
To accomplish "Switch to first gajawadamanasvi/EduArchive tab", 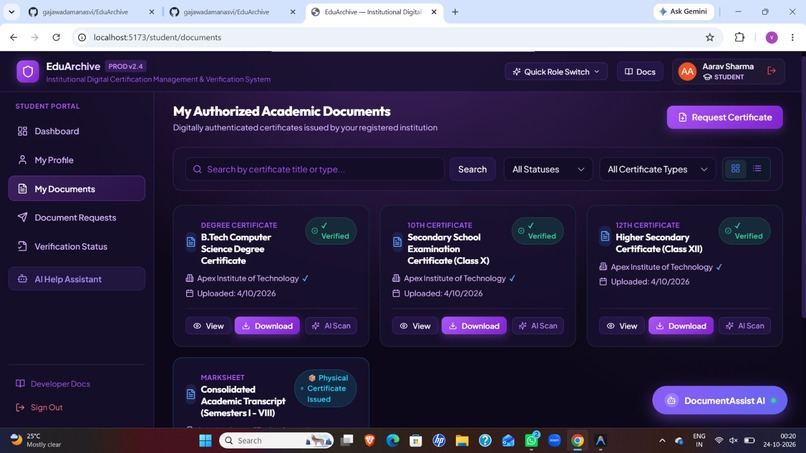I will pos(91,12).
